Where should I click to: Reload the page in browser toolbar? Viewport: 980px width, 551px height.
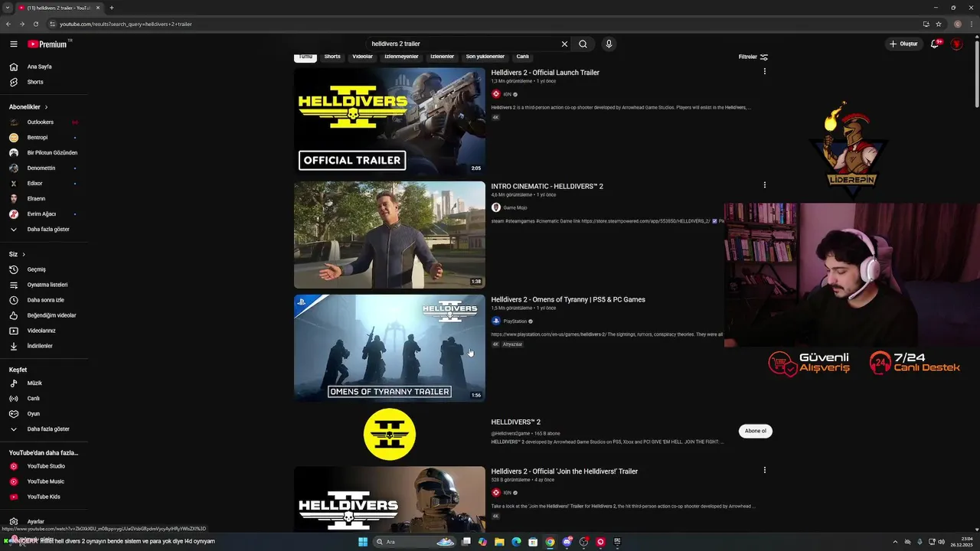(35, 24)
